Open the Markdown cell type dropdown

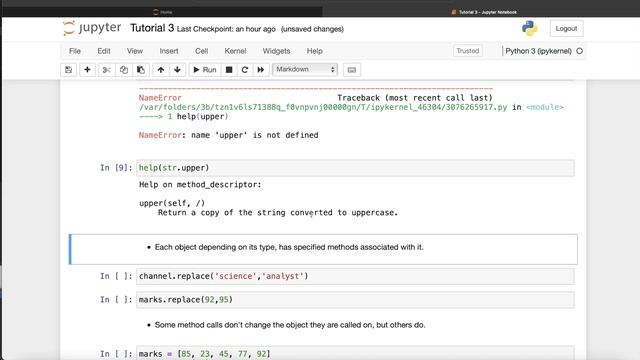pos(305,69)
